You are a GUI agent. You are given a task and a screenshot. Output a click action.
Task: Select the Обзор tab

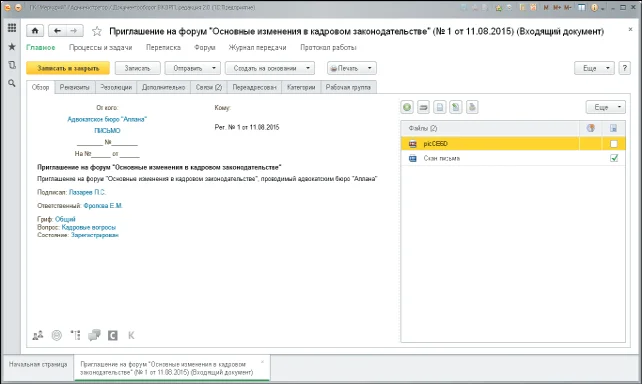(x=41, y=87)
